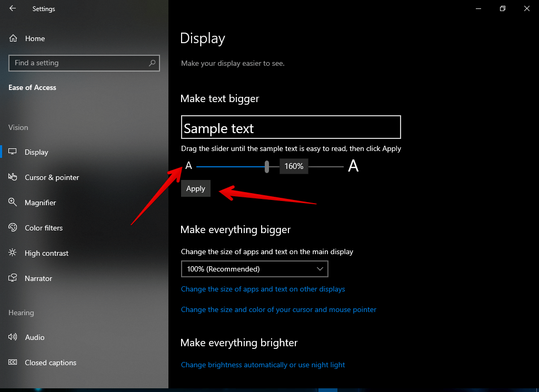
Task: Click the search magnifier icon
Action: (x=152, y=63)
